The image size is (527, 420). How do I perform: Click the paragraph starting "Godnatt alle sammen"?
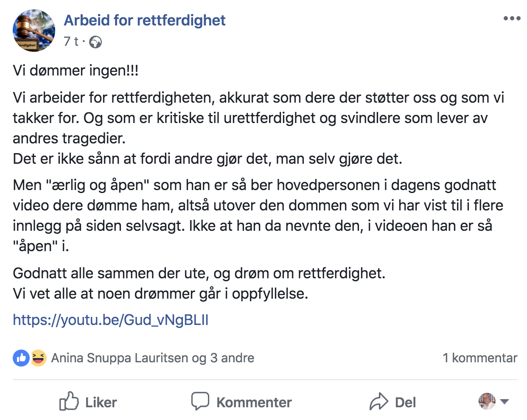click(199, 283)
